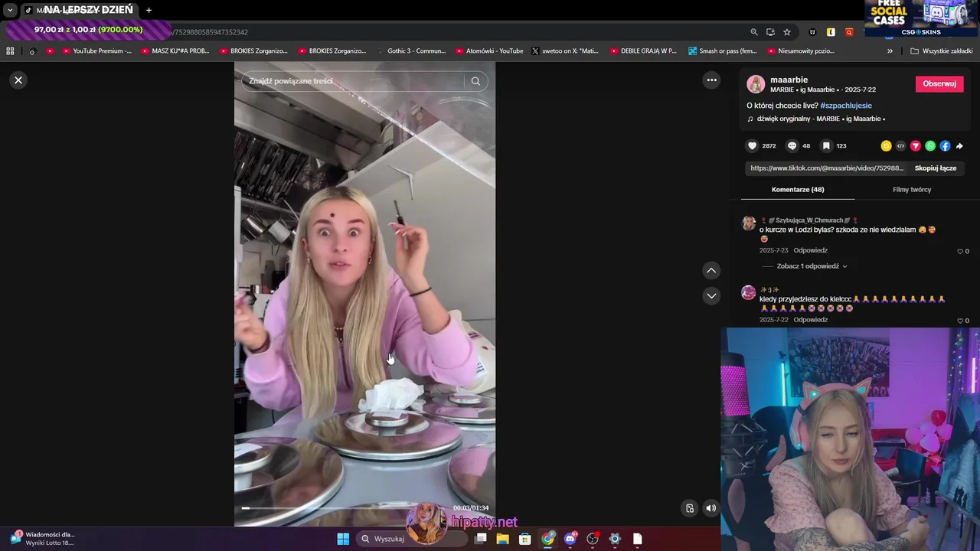
Task: Expand hidden bookmarks chevron
Action: click(x=890, y=51)
